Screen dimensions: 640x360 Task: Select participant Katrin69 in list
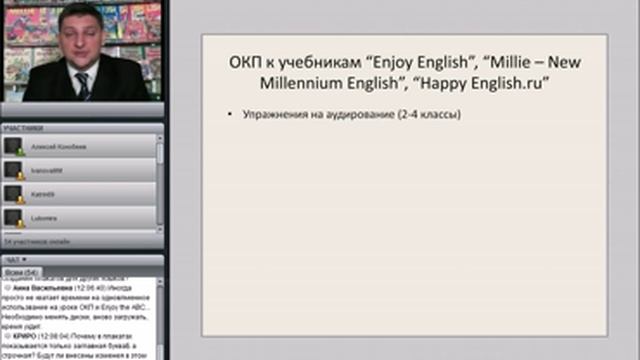79,194
